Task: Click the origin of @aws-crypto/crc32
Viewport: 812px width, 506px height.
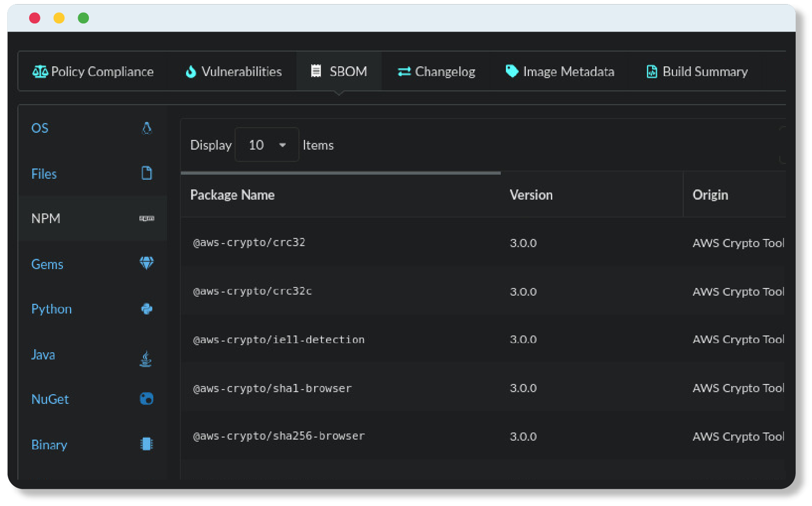Action: [x=738, y=243]
